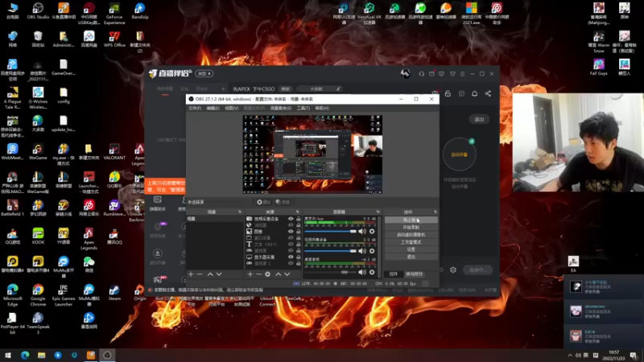The image size is (644, 362).
Task: Click 启动虚拟摄像机 button
Action: [x=411, y=235]
